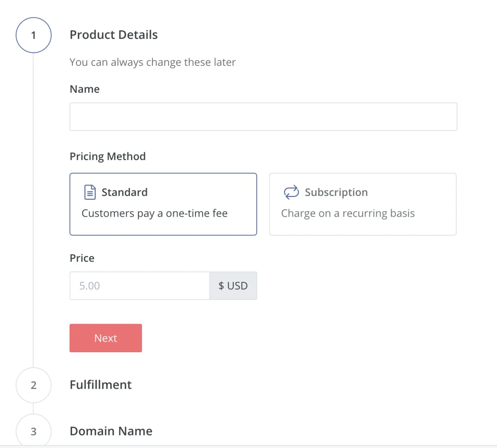The image size is (497, 448).
Task: Select the Standard pricing method card
Action: pyautogui.click(x=163, y=204)
